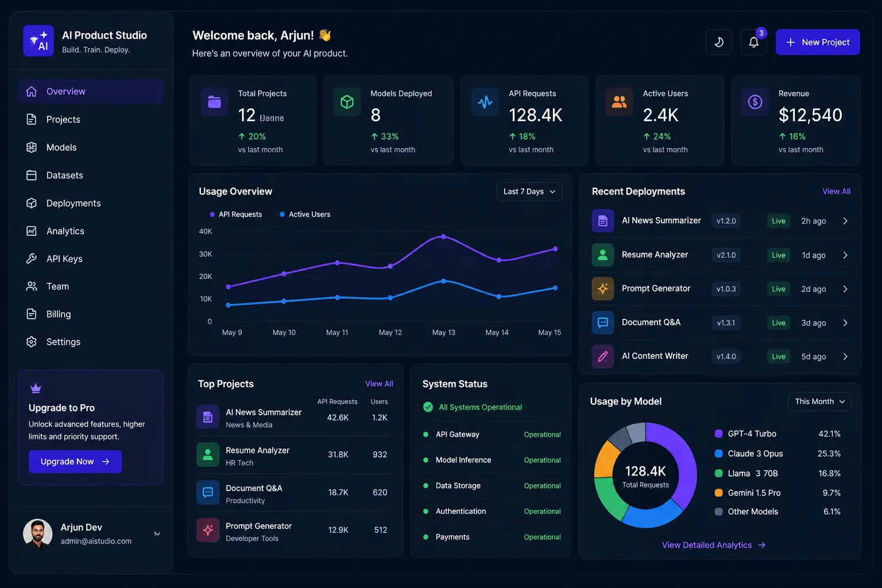Open API Keys in the sidebar
The height and width of the screenshot is (588, 882).
[91, 259]
